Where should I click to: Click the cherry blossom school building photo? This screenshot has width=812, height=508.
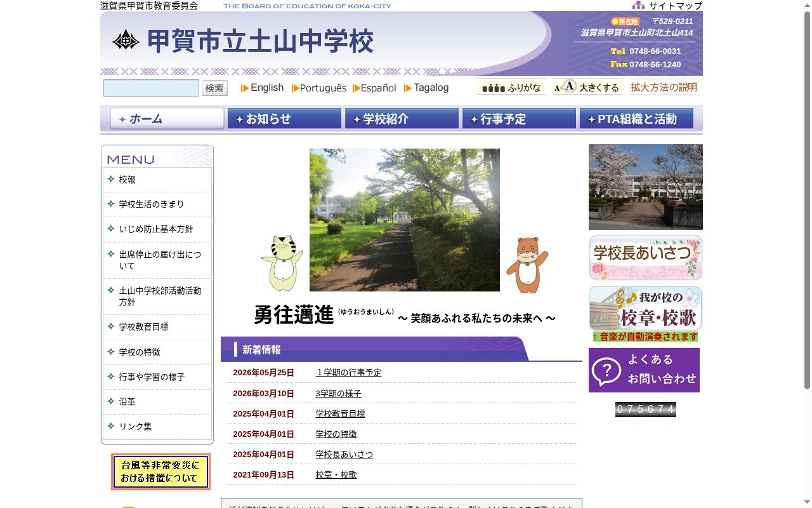point(645,187)
